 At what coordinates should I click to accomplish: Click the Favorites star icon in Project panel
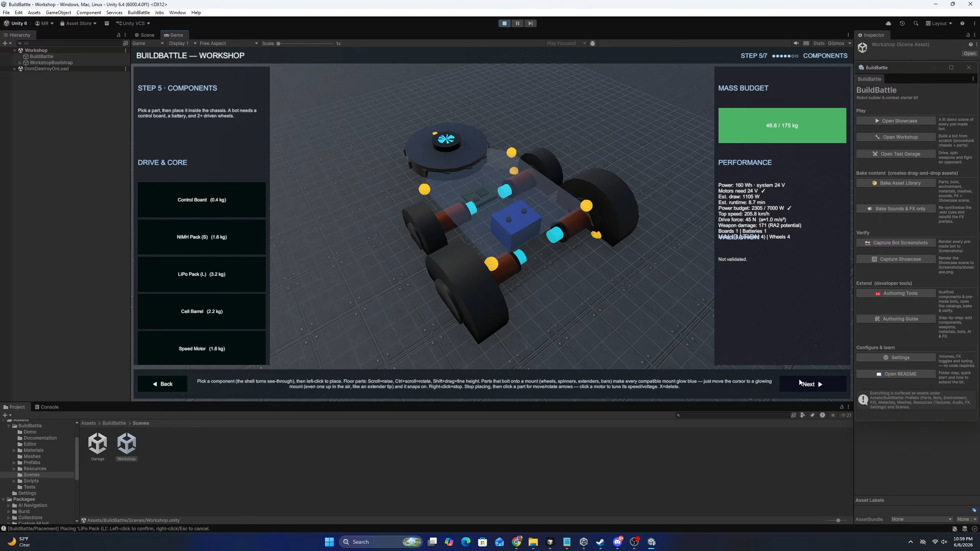tap(833, 415)
